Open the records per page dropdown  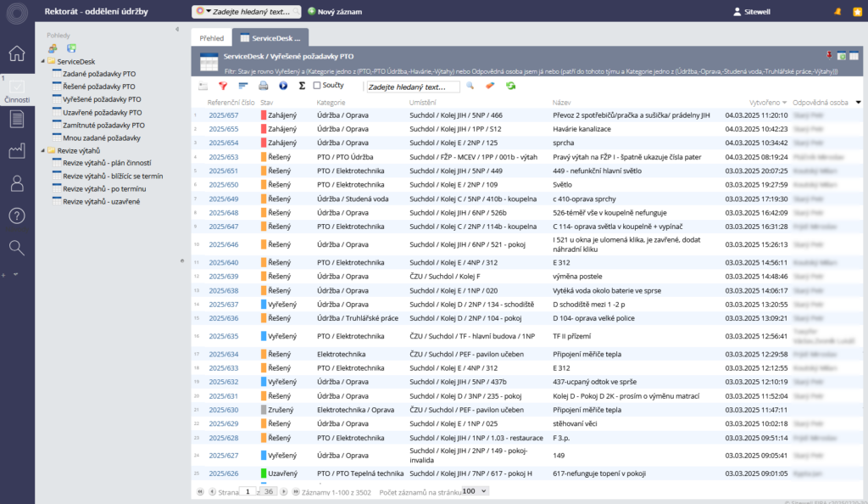coord(475,491)
